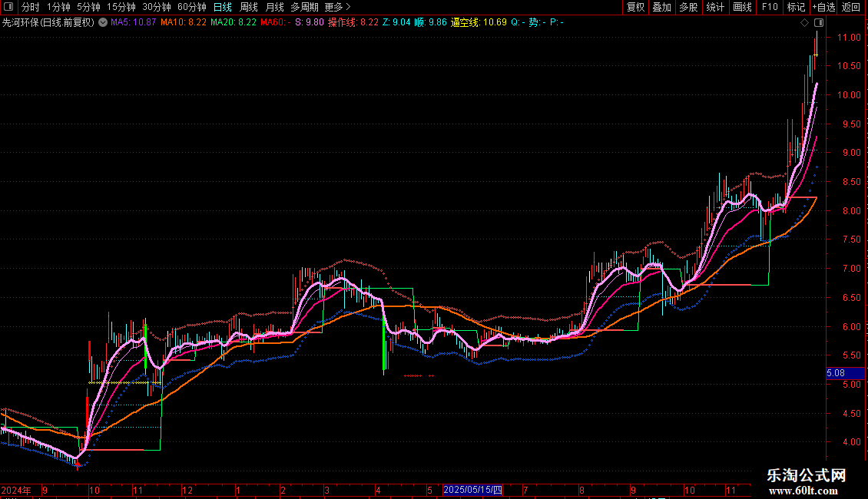Screen dimensions: 868x499
Task: Select the 30分钟 period tab
Action: coord(157,7)
